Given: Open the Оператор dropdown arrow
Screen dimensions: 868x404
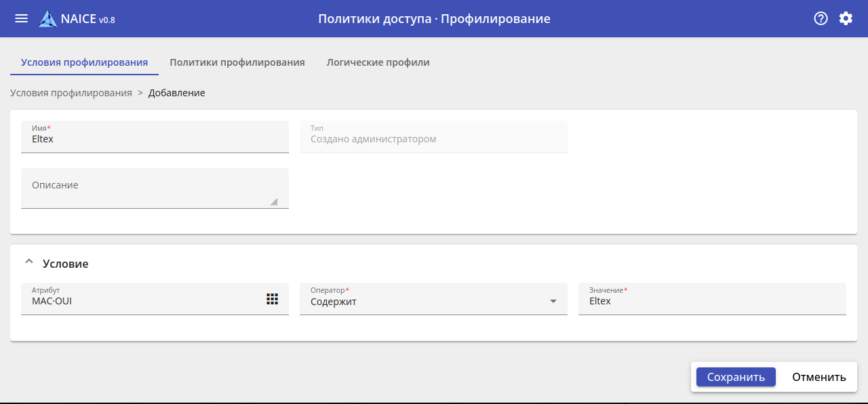Looking at the screenshot, I should [553, 302].
